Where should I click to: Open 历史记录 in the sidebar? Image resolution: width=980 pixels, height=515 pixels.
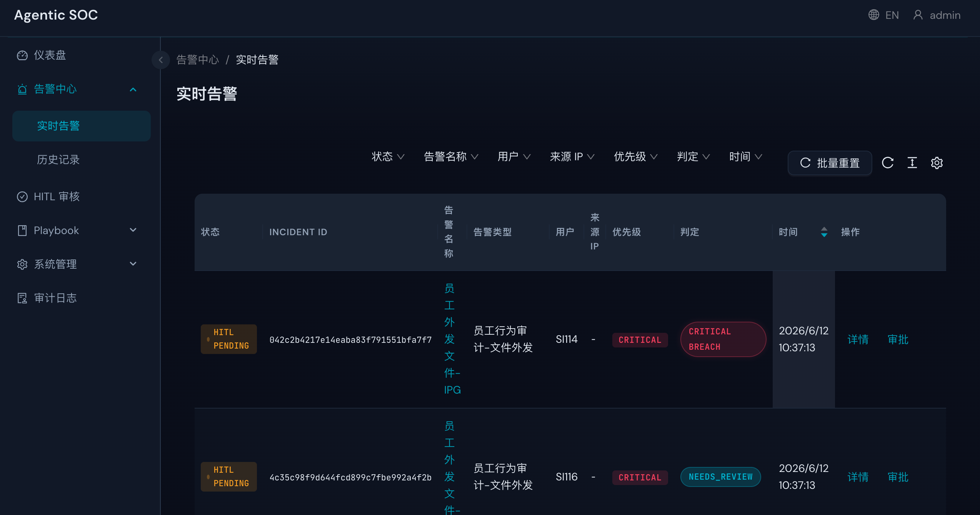click(82, 160)
